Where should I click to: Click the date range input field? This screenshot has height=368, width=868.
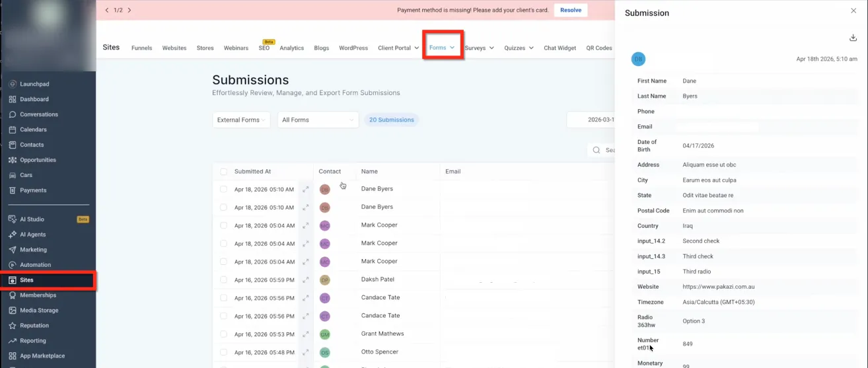coord(591,120)
